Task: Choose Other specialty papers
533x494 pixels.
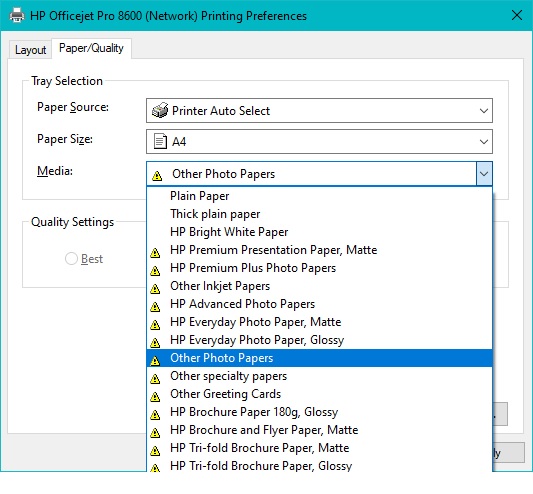Action: click(x=319, y=376)
